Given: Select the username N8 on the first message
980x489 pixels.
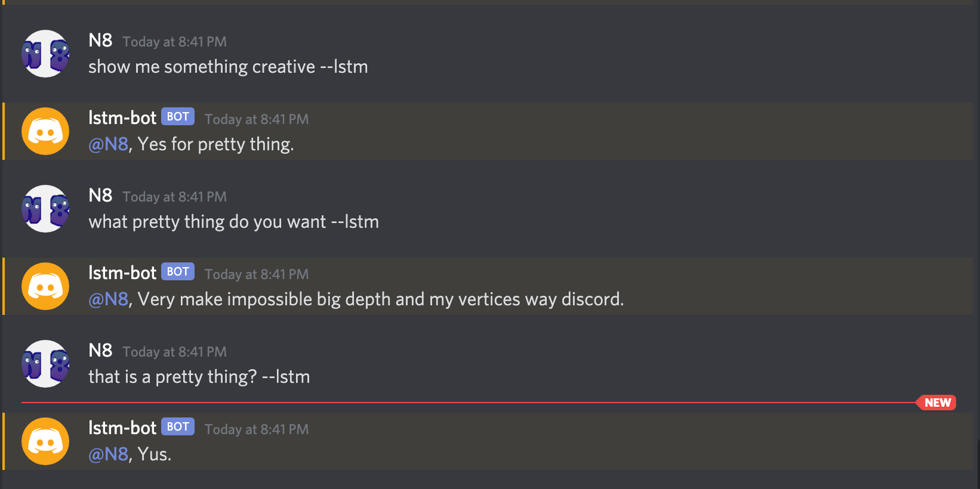Looking at the screenshot, I should point(100,41).
